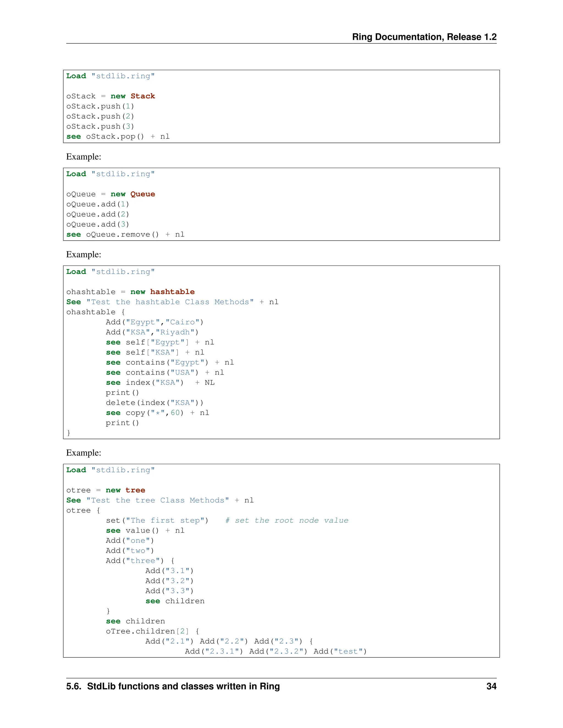Click the "Test the hashtable Class Methods" string
This screenshot has width=563, height=728.
coord(170,302)
